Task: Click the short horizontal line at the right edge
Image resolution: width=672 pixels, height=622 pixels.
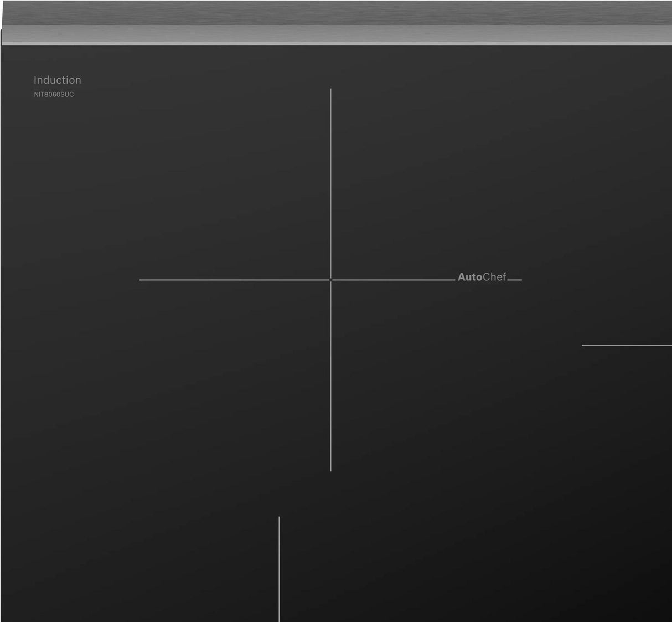Action: pos(627,345)
